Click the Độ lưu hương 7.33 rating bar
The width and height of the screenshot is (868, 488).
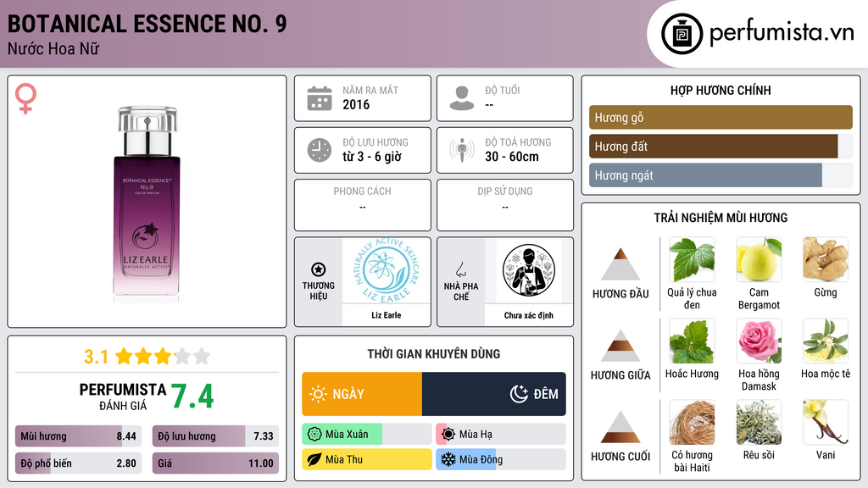tap(215, 436)
